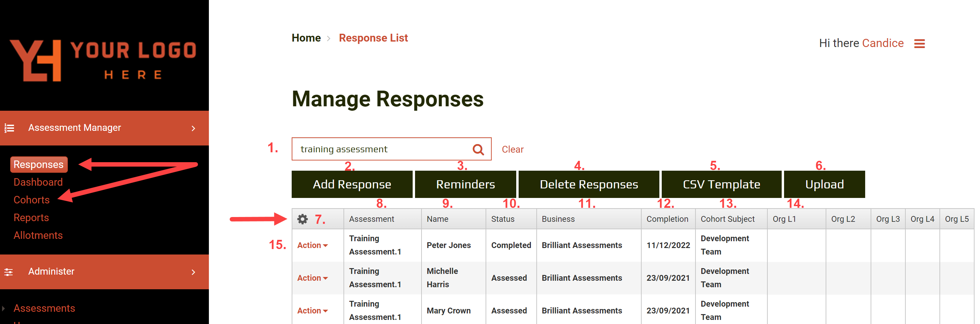Open Action dropdown for Michelle Harris

[312, 278]
